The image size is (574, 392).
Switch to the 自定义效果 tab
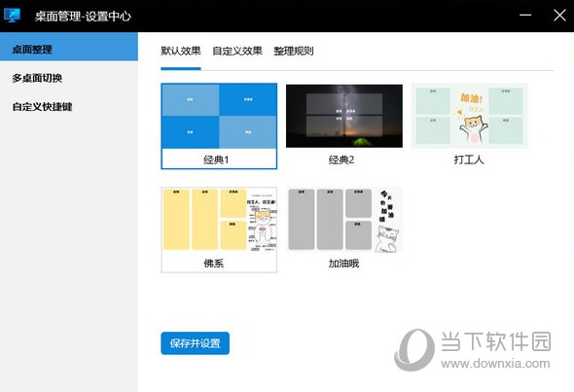[237, 52]
